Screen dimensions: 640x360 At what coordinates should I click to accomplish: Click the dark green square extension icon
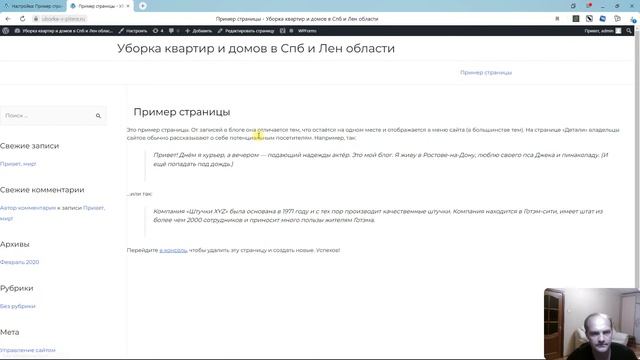pyautogui.click(x=576, y=19)
